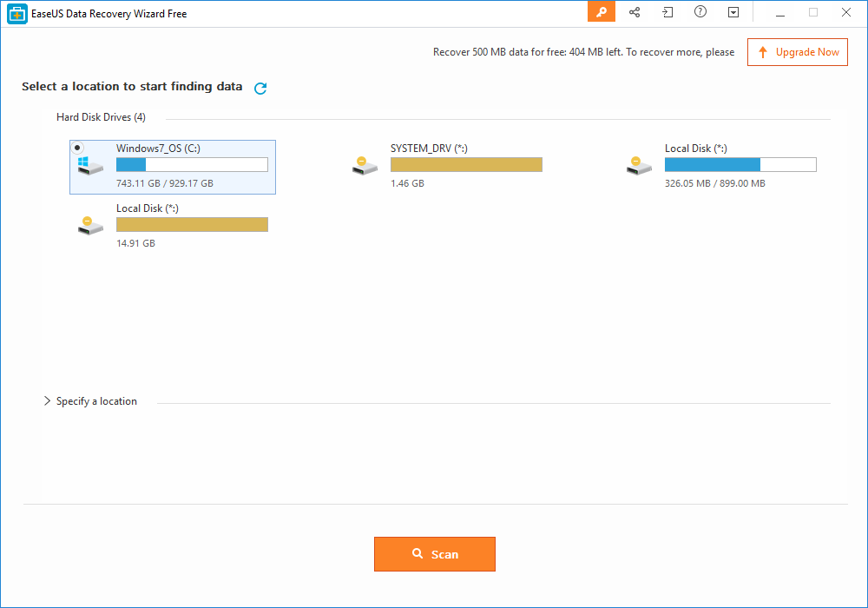Click the import scan session icon
868x608 pixels.
667,12
